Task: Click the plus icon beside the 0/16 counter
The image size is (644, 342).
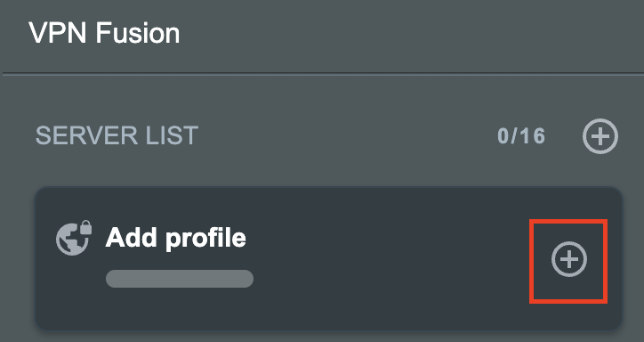Action: [x=600, y=136]
